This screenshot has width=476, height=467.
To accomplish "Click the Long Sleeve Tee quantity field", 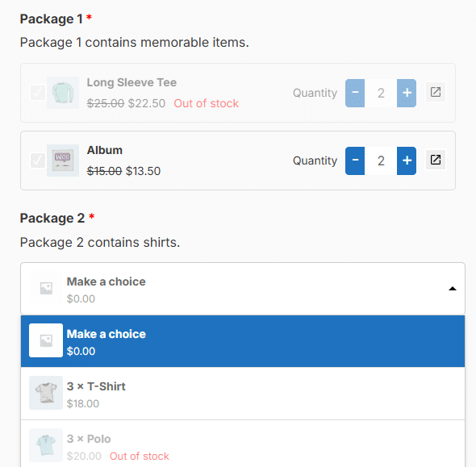I will click(x=381, y=93).
